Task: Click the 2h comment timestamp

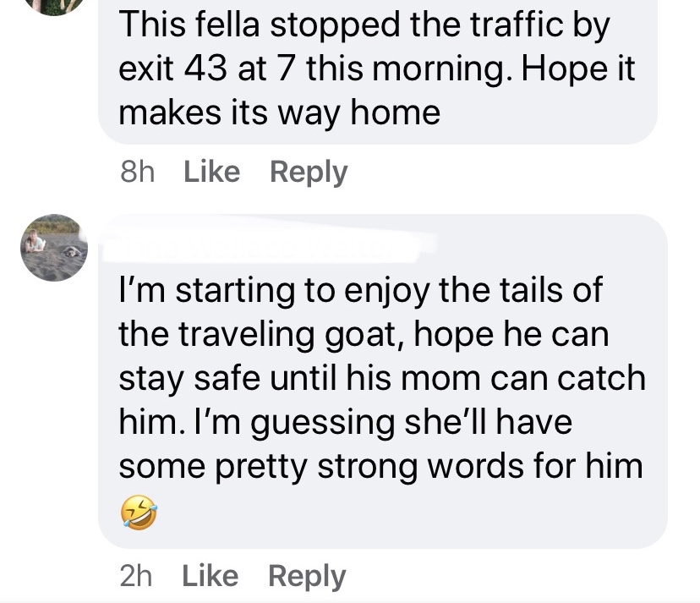Action: click(138, 576)
